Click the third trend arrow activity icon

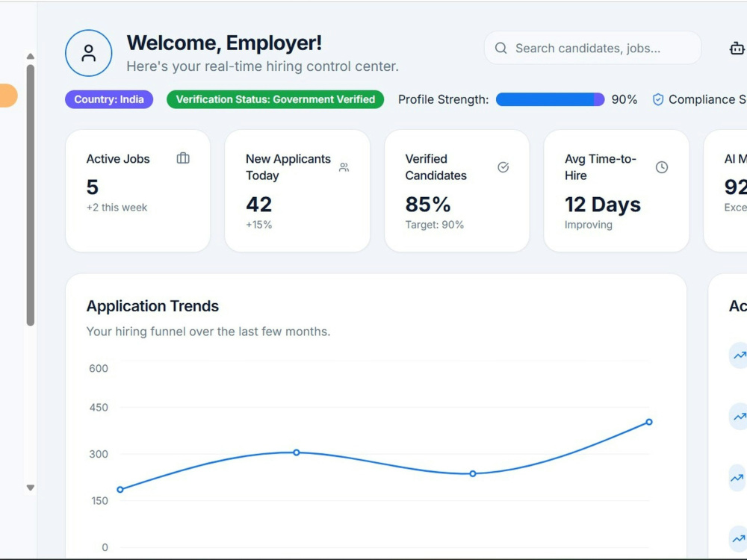pos(737,478)
